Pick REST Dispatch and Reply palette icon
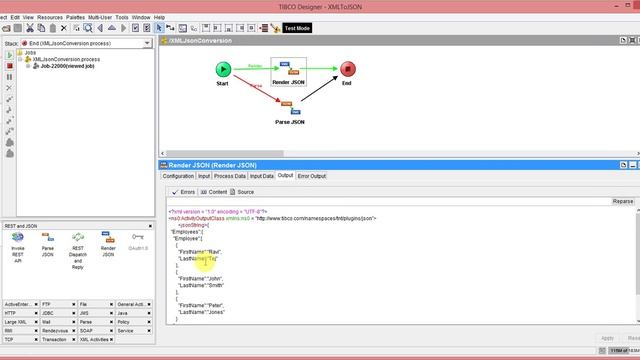 coord(78,237)
